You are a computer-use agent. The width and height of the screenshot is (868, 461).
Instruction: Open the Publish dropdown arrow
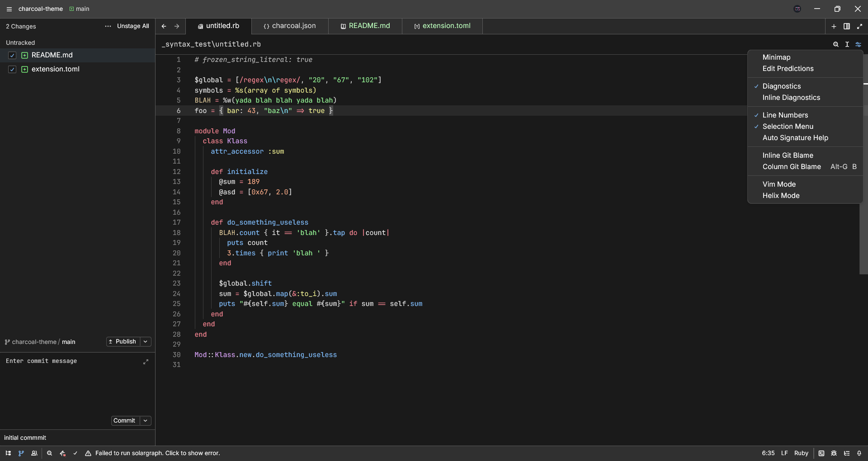146,342
